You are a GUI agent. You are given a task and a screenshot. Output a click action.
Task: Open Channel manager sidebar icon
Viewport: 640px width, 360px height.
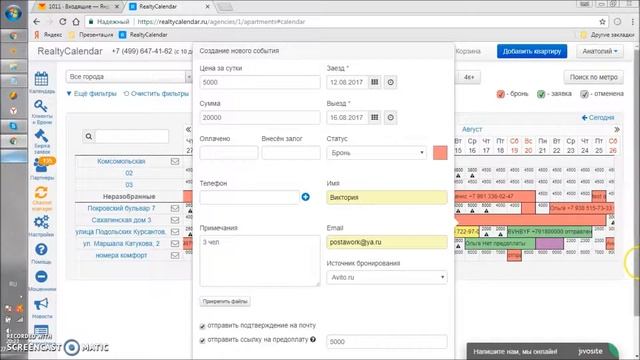(42, 198)
